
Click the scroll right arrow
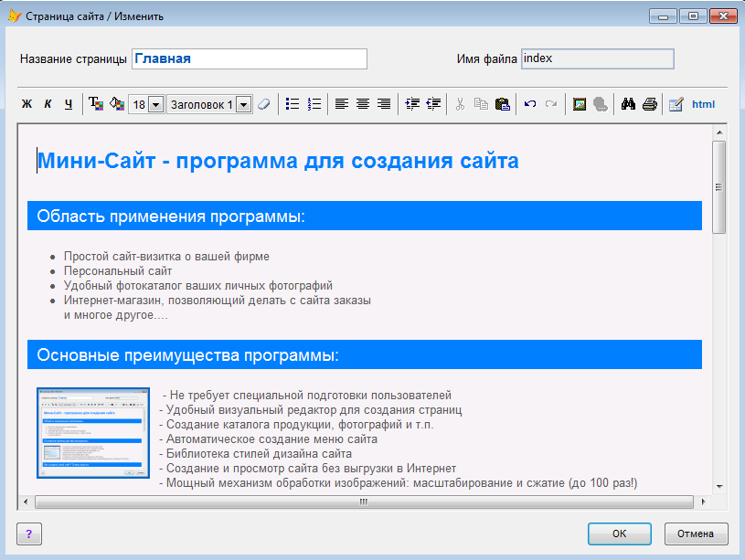703,502
